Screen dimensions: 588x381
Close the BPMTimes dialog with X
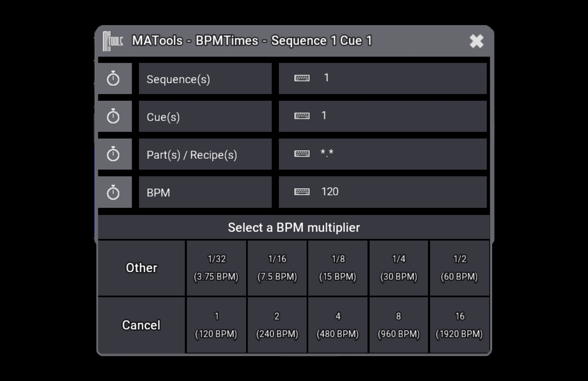tap(476, 41)
